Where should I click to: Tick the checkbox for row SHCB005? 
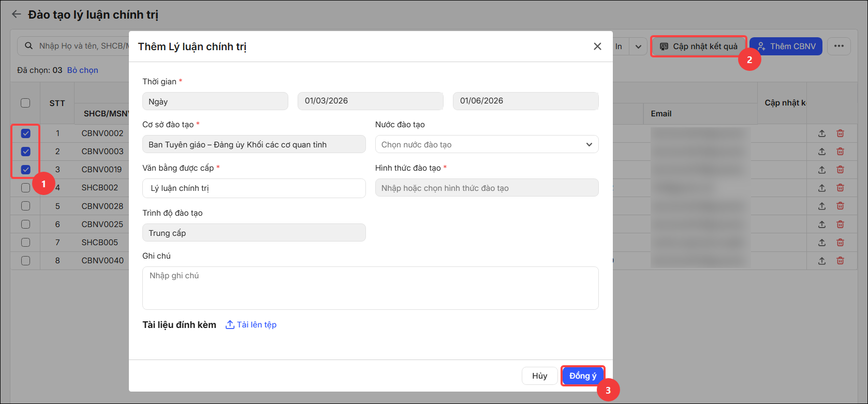[x=25, y=243]
